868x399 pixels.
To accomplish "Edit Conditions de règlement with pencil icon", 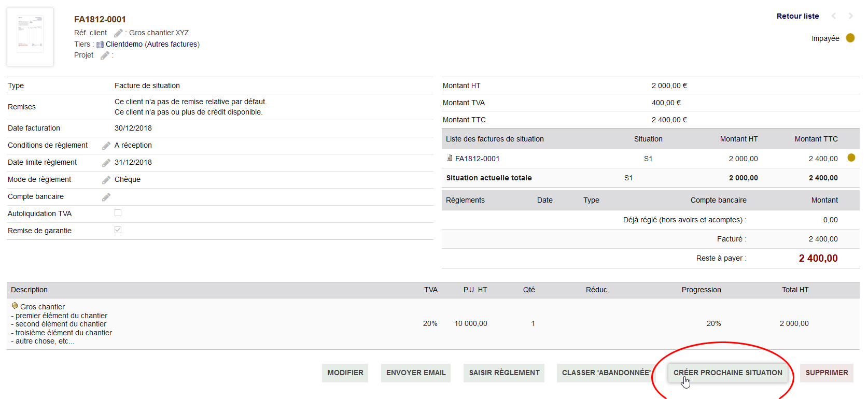I will coord(106,146).
